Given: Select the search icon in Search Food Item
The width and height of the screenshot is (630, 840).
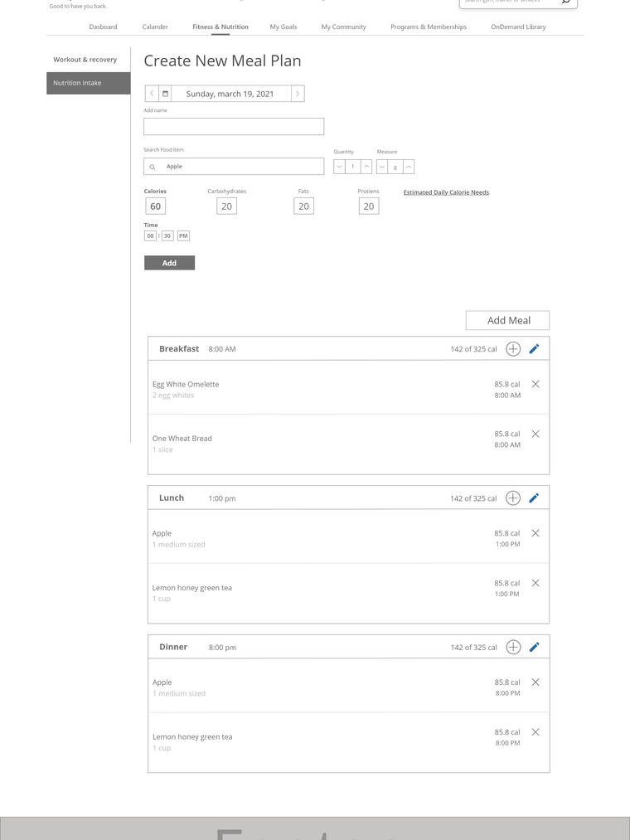Looking at the screenshot, I should [153, 166].
